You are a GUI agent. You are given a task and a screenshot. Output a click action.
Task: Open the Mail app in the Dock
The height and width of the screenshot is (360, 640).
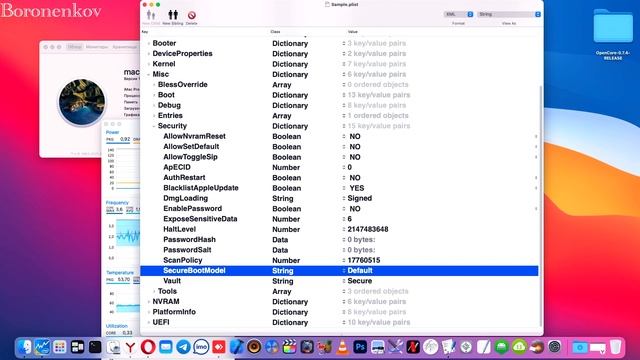tap(166, 347)
